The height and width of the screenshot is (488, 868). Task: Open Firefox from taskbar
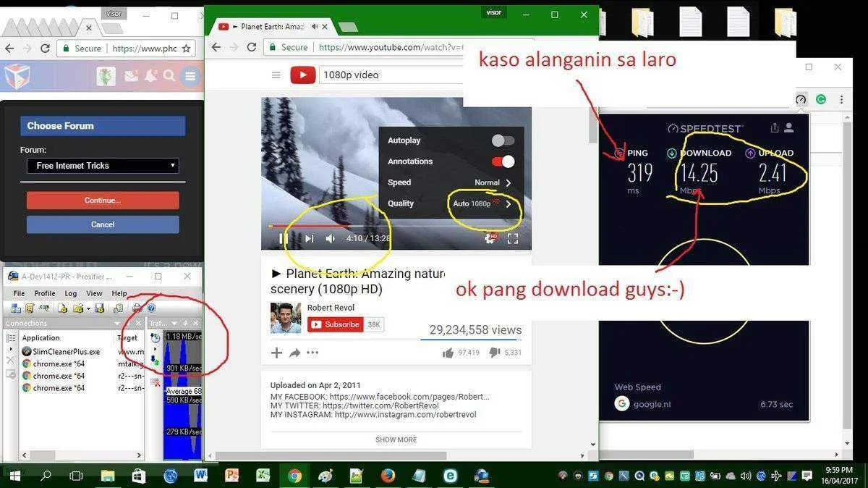tap(388, 476)
